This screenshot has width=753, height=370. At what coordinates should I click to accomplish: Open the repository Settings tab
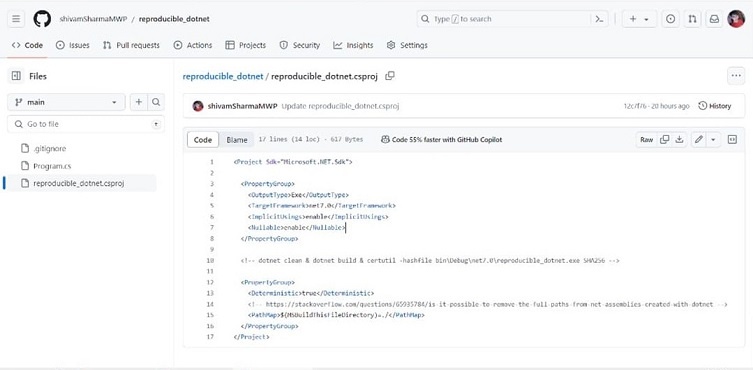tap(407, 45)
